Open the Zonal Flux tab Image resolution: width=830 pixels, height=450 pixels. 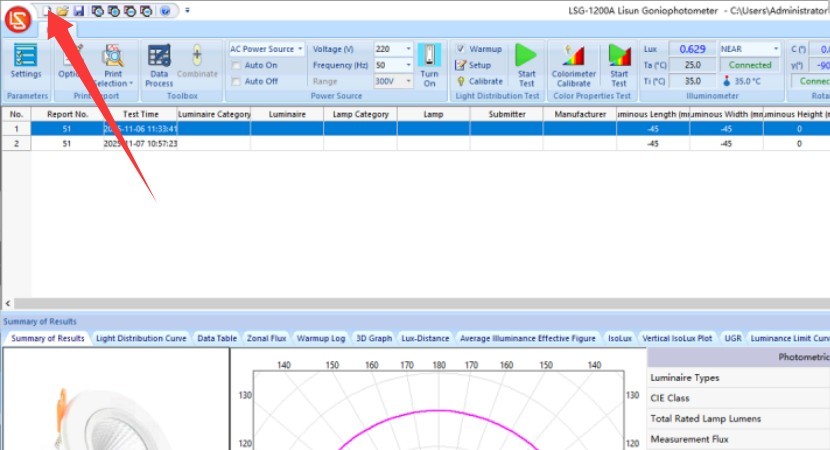[266, 338]
